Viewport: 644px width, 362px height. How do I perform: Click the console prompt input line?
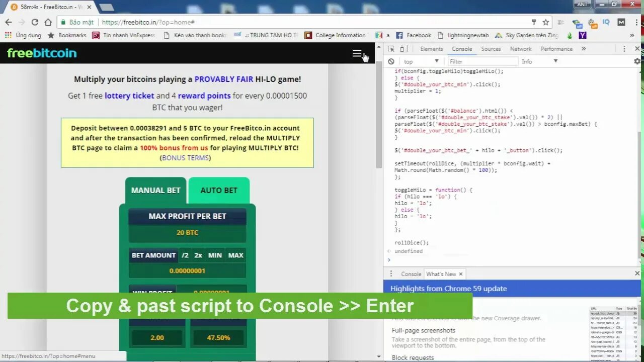point(513,260)
